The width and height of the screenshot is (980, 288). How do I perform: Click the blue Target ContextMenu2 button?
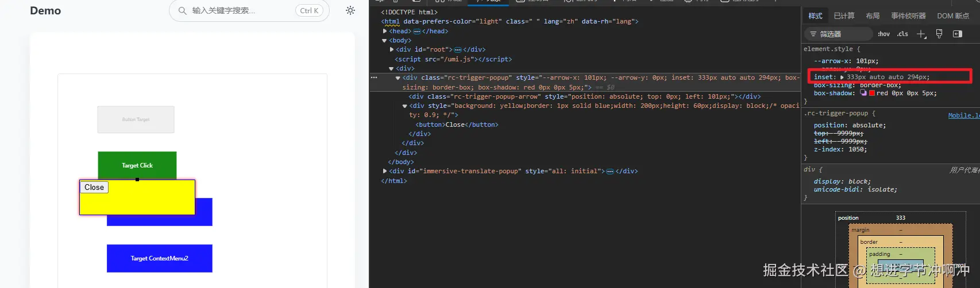[160, 258]
